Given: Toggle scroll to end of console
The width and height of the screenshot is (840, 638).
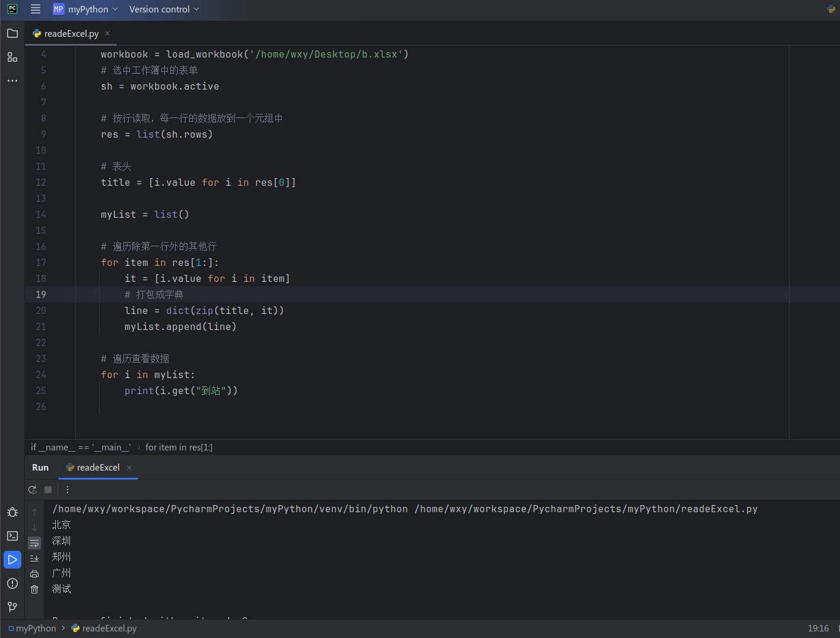Looking at the screenshot, I should 34,558.
